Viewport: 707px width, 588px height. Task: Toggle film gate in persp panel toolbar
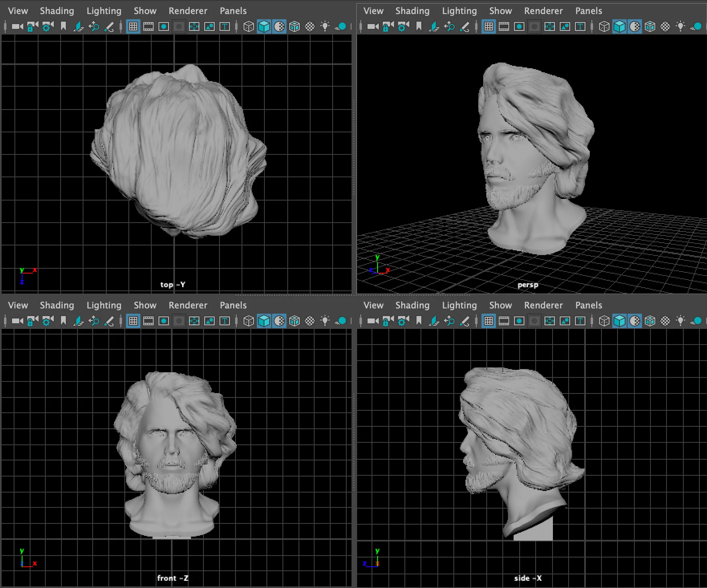504,27
